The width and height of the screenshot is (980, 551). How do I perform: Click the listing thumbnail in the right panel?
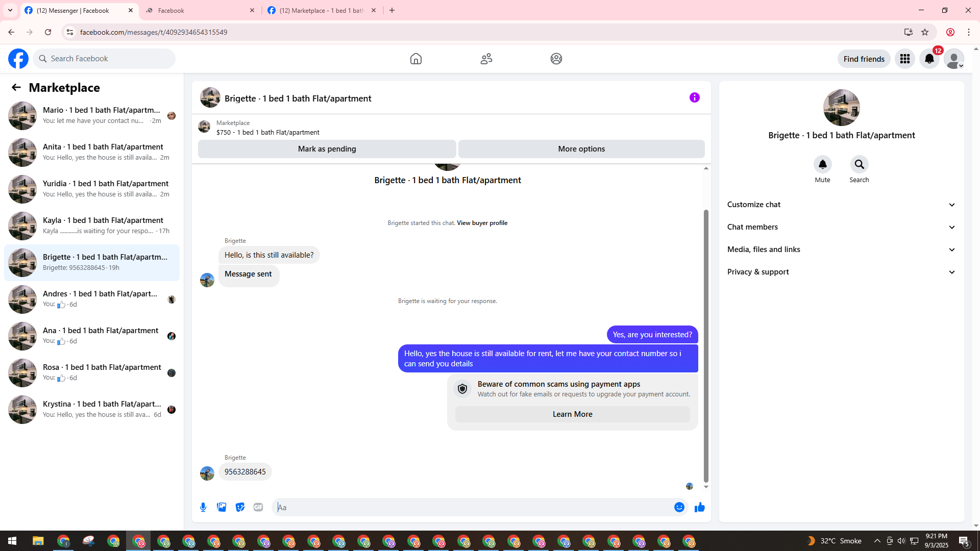pyautogui.click(x=842, y=108)
